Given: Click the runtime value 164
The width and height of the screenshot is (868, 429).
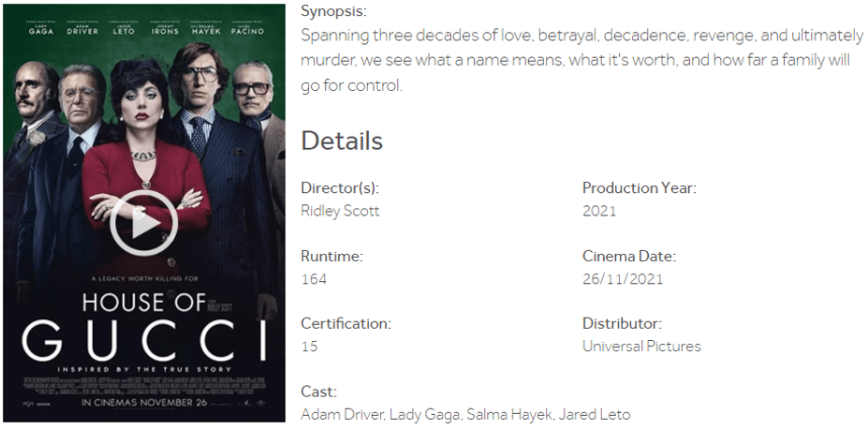Looking at the screenshot, I should [314, 279].
